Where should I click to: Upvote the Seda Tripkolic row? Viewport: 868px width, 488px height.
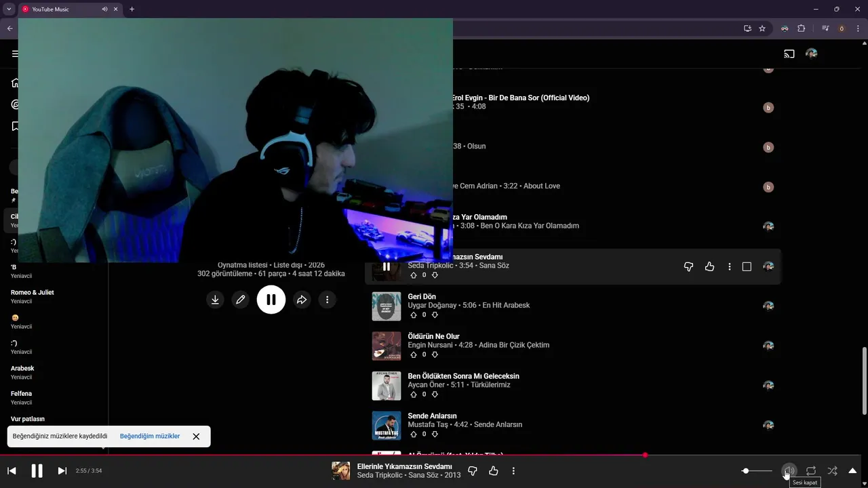click(414, 275)
